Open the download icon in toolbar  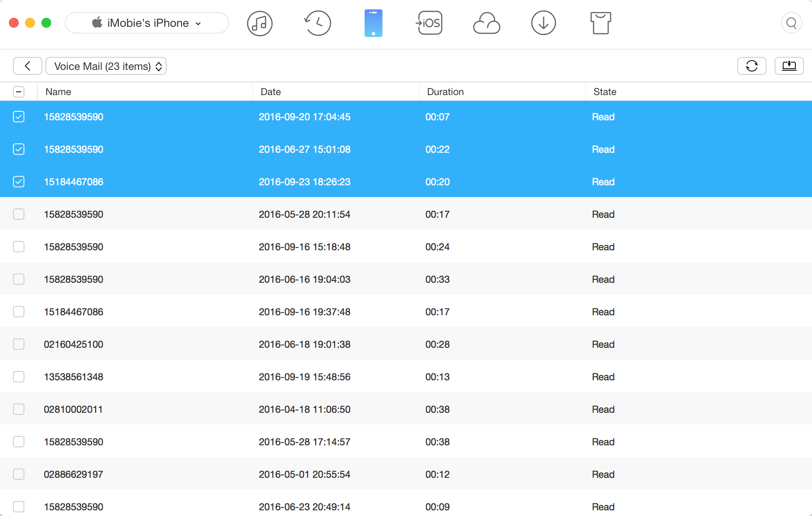coord(543,23)
